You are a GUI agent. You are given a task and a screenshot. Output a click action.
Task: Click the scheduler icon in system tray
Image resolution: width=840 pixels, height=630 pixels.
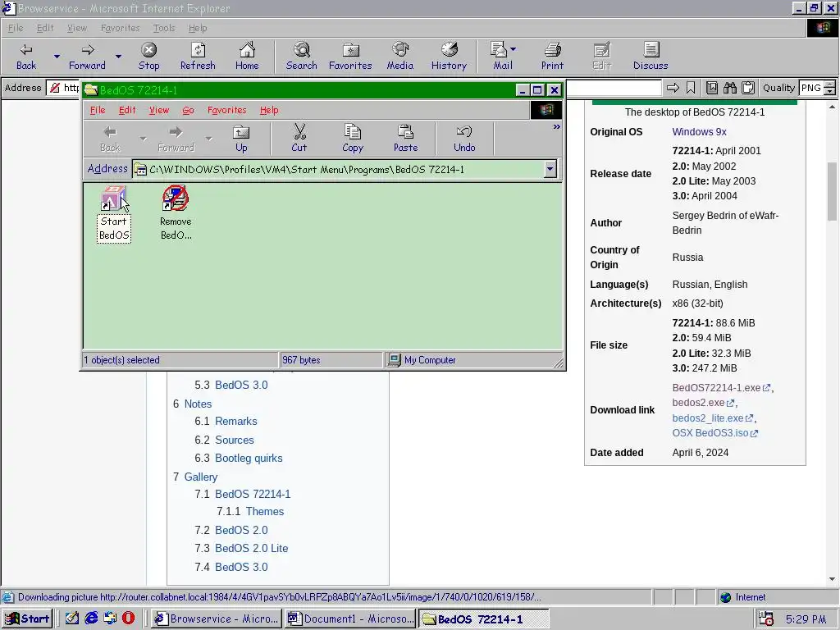point(767,619)
